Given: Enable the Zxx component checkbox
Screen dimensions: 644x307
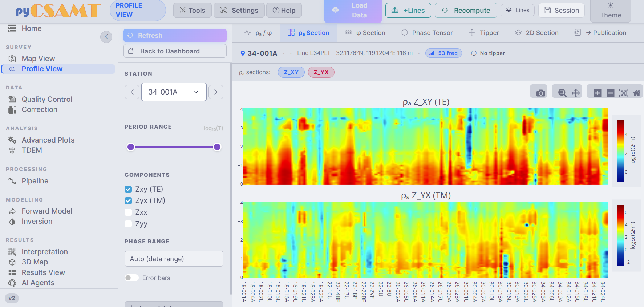Looking at the screenshot, I should tap(128, 212).
